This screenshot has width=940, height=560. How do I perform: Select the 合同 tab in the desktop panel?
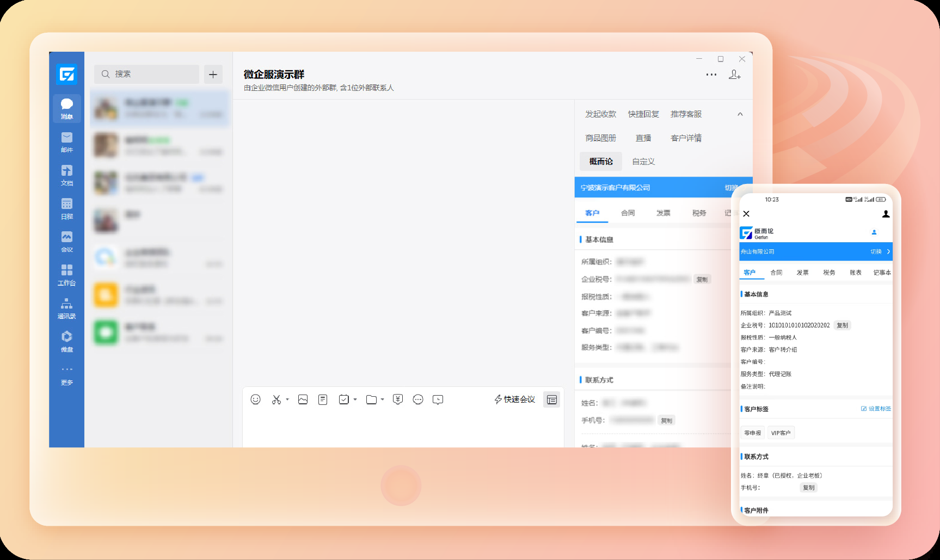pos(628,213)
